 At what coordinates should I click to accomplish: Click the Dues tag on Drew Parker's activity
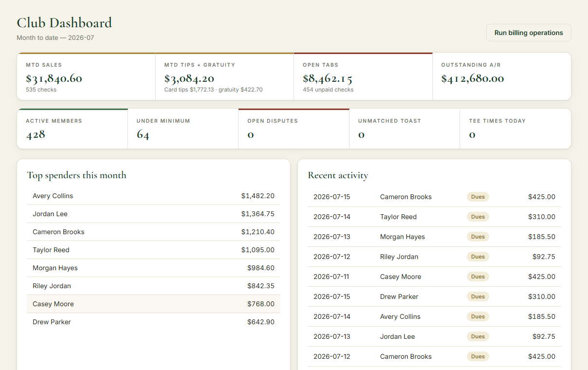coord(478,296)
